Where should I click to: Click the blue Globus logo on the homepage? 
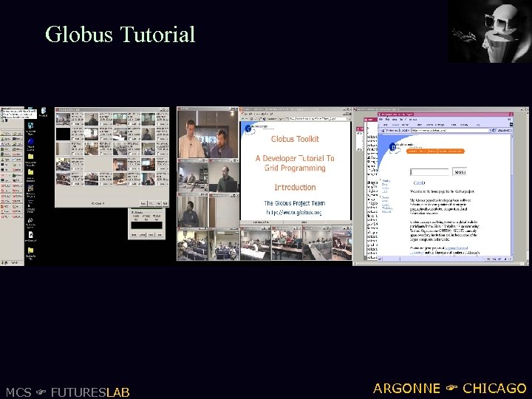click(x=392, y=147)
